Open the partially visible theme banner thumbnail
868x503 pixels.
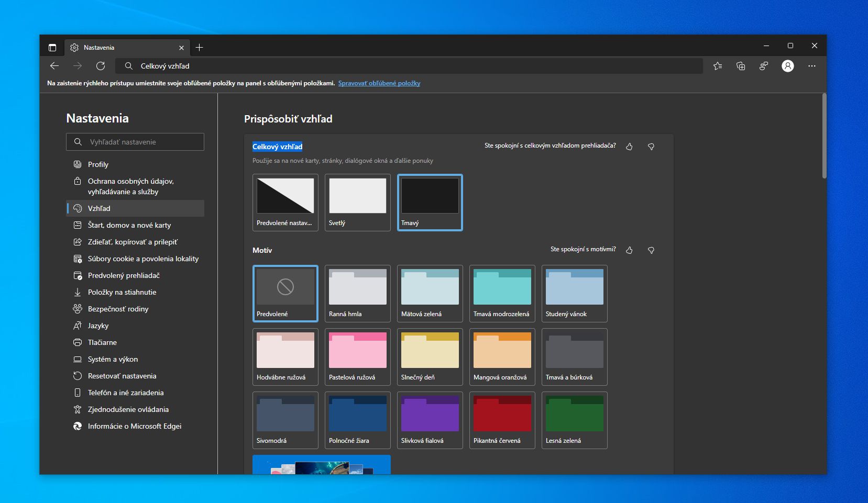[322, 465]
